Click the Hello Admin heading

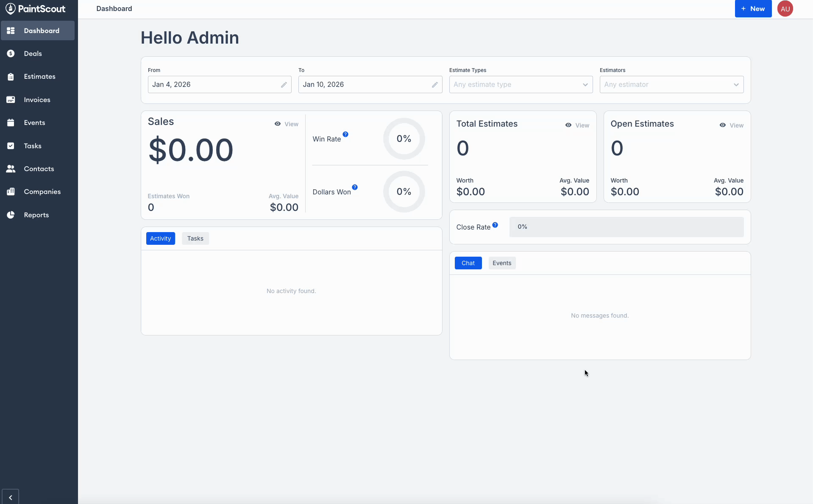click(190, 38)
